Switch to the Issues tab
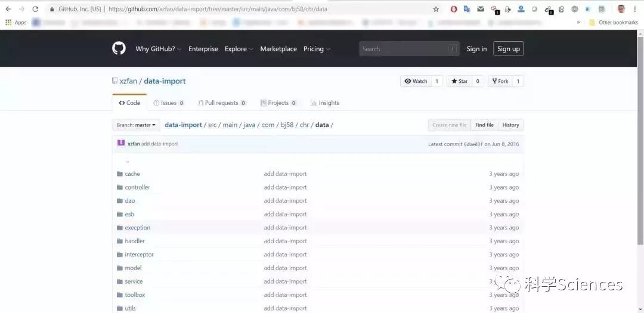The width and height of the screenshot is (644, 313). tap(168, 103)
